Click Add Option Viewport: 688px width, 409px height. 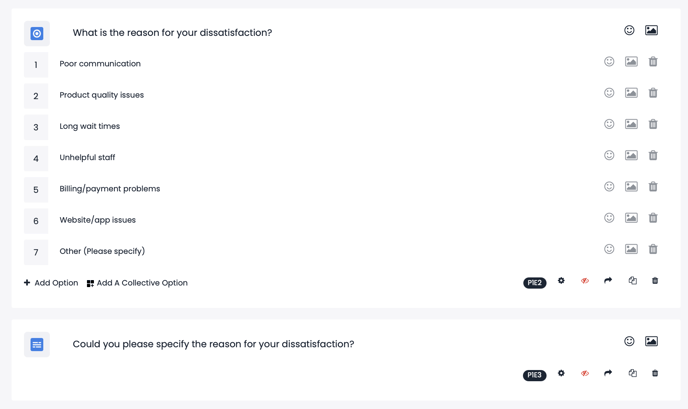[x=51, y=283]
